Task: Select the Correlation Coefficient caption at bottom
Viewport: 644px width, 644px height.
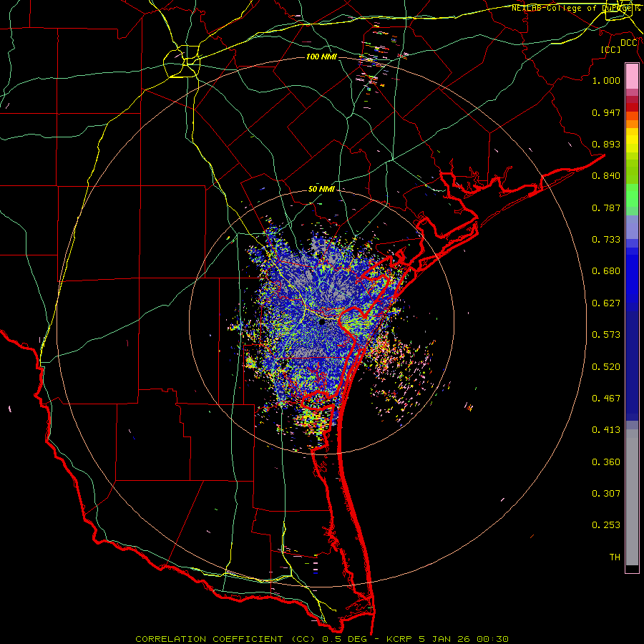Action: tap(321, 639)
